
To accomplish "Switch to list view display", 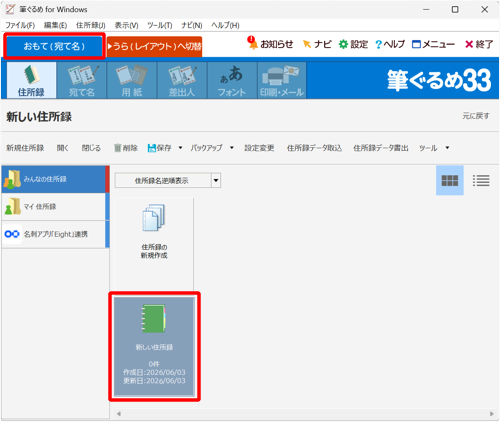I will click(481, 180).
